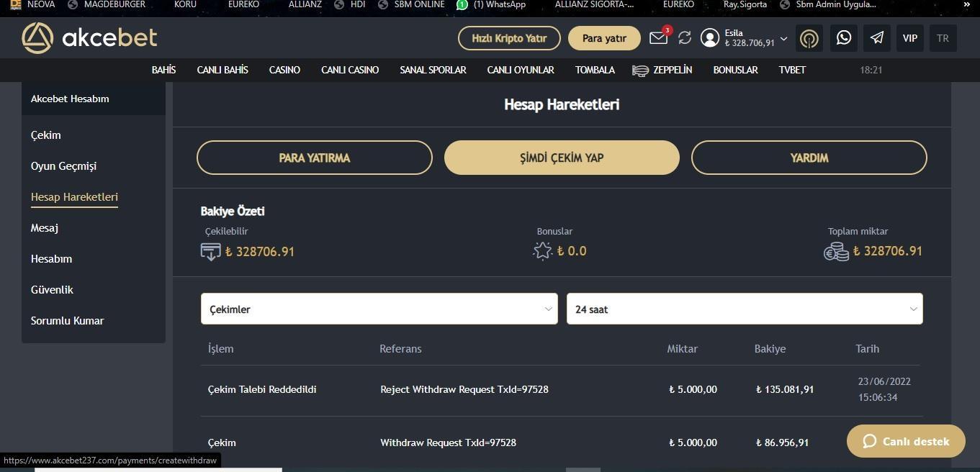This screenshot has height=472, width=980.
Task: Switch language with the TR button
Action: point(943,38)
